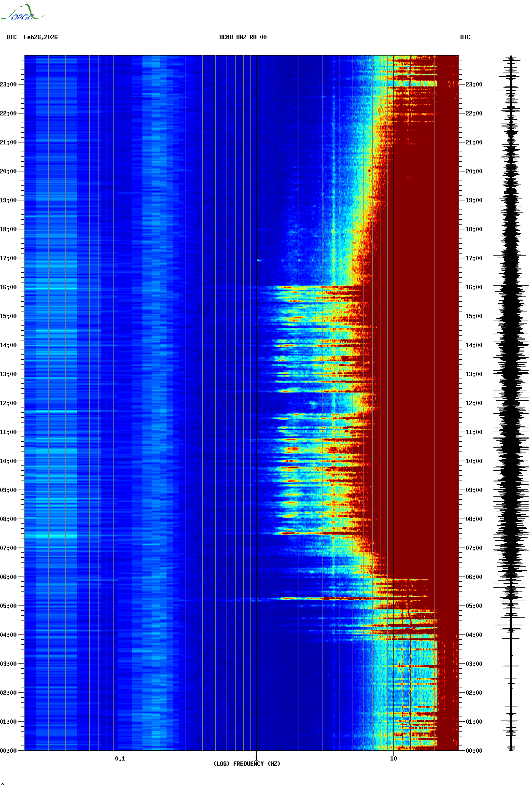Click the 15:00 label on the left time axis

click(8, 316)
